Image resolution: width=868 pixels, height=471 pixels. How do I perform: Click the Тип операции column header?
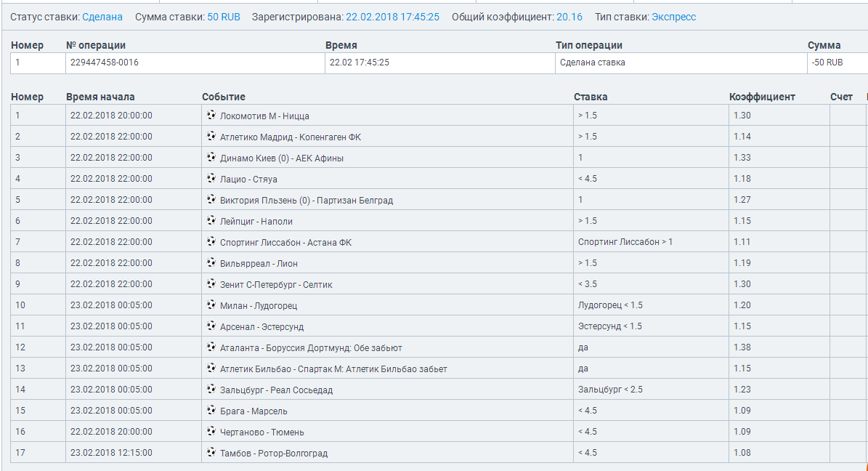point(589,46)
